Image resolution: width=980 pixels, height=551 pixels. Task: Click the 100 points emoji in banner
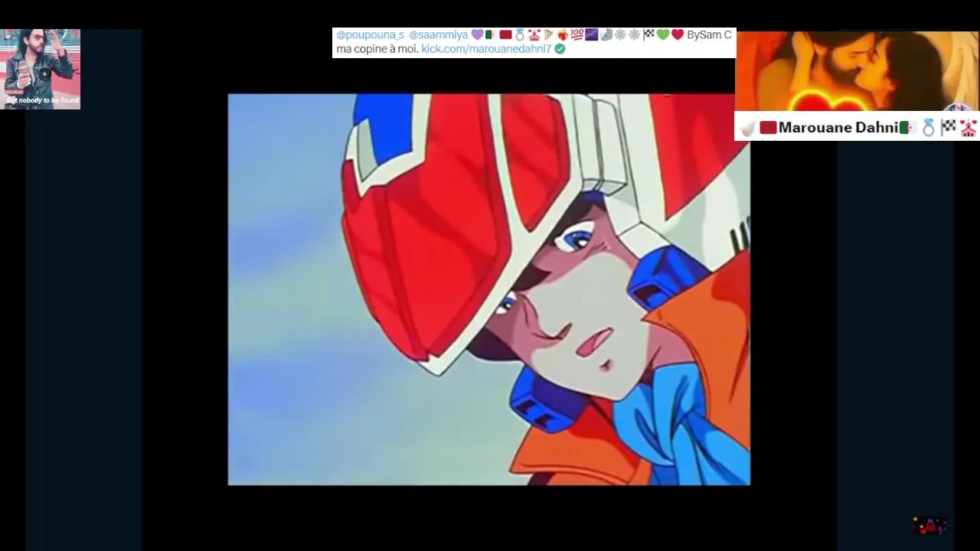tap(577, 34)
